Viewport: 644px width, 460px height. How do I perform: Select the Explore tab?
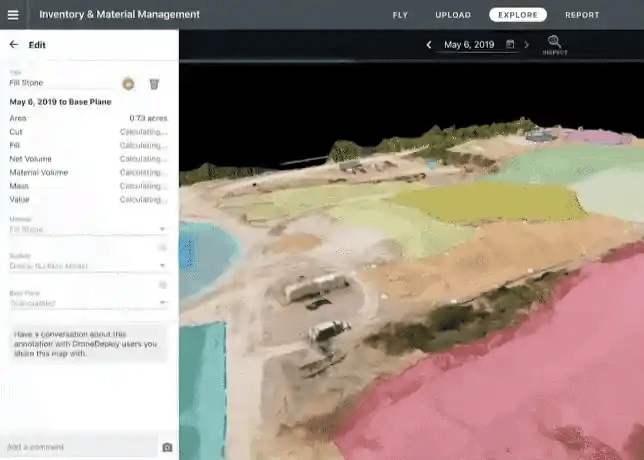(518, 15)
